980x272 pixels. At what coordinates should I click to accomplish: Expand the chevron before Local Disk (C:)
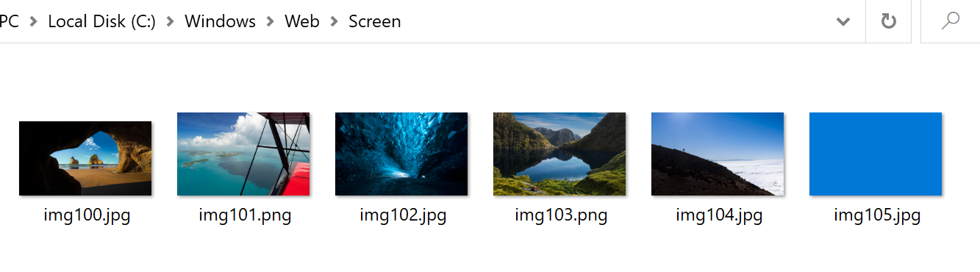pos(33,22)
